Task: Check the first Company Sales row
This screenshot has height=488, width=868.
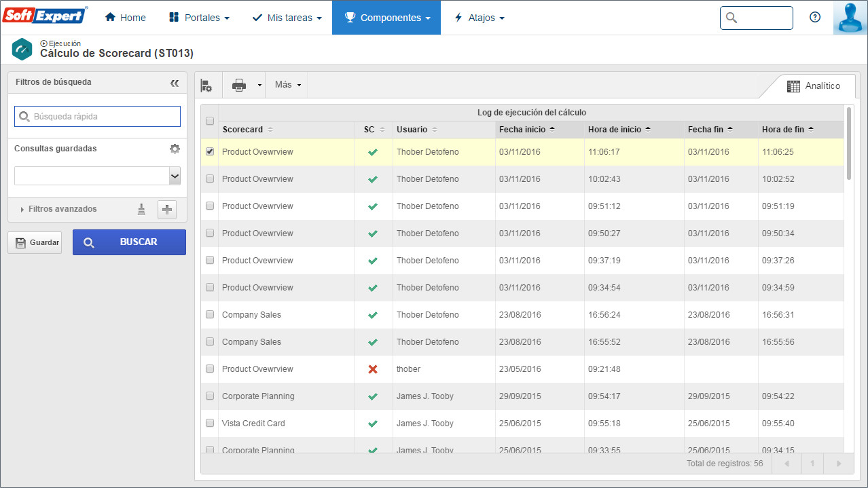Action: coord(210,315)
